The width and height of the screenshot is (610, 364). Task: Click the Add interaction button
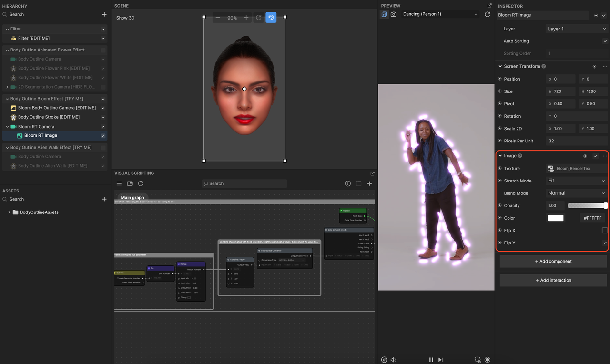pos(553,280)
